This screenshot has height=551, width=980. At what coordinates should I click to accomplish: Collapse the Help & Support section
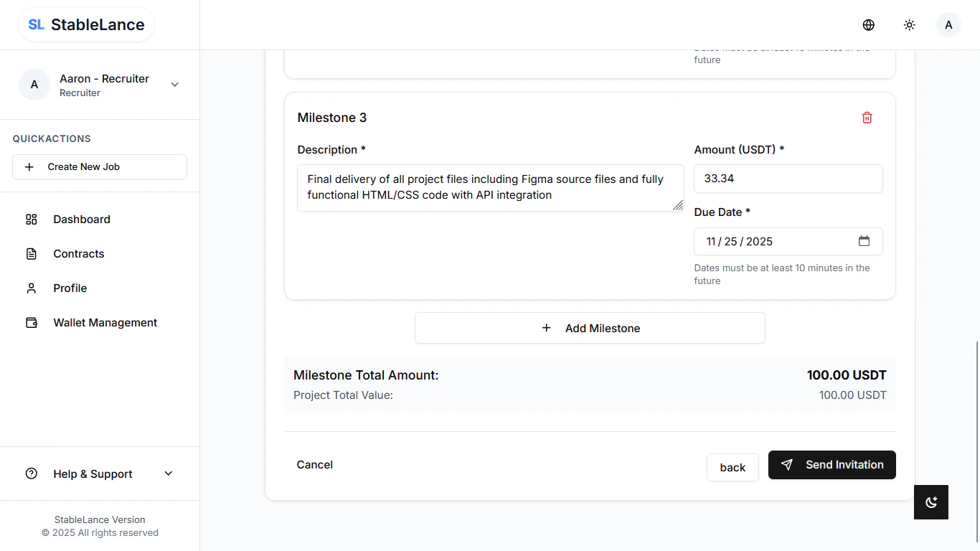(168, 474)
